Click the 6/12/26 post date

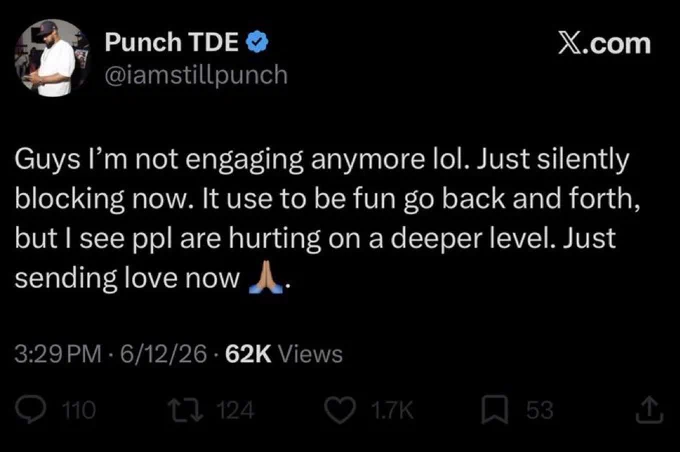pyautogui.click(x=163, y=354)
